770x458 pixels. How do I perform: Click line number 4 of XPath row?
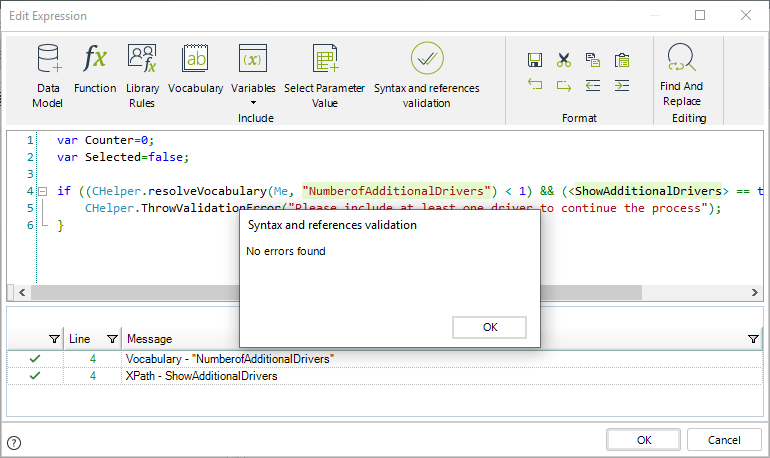coord(93,376)
